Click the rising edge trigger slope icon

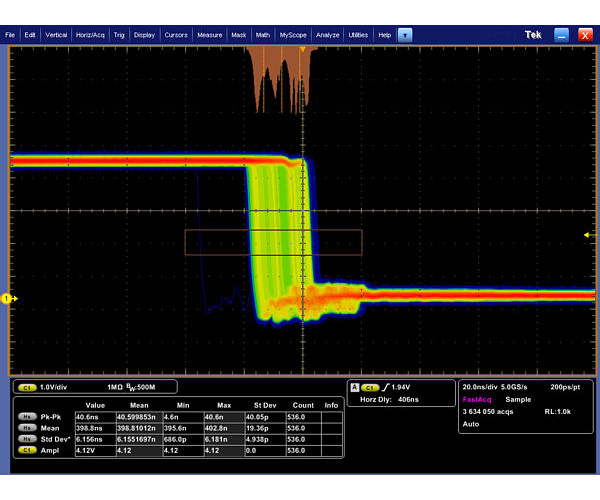pos(385,388)
